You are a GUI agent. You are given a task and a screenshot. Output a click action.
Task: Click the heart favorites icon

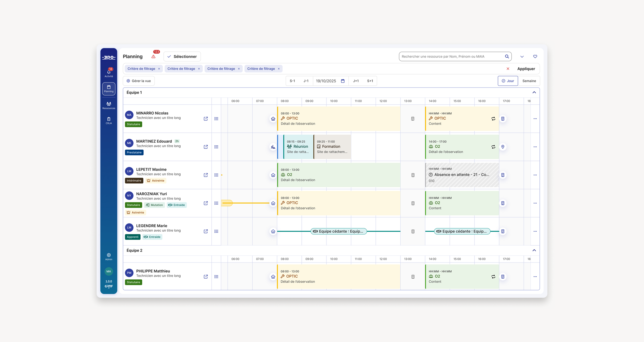coord(535,56)
